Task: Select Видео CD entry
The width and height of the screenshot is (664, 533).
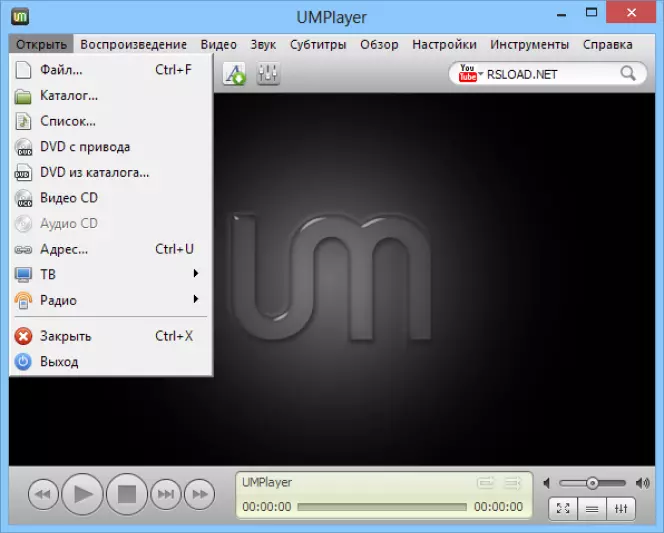Action: (111, 198)
